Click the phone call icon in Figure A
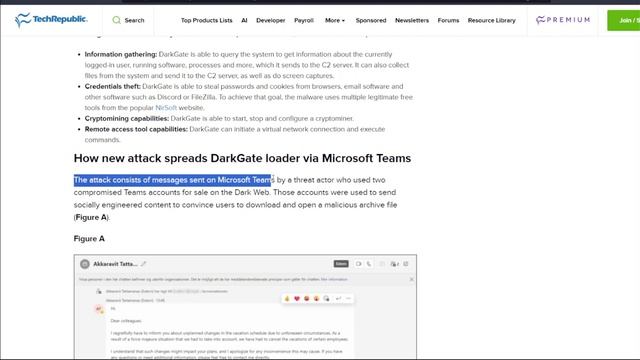 point(369,264)
